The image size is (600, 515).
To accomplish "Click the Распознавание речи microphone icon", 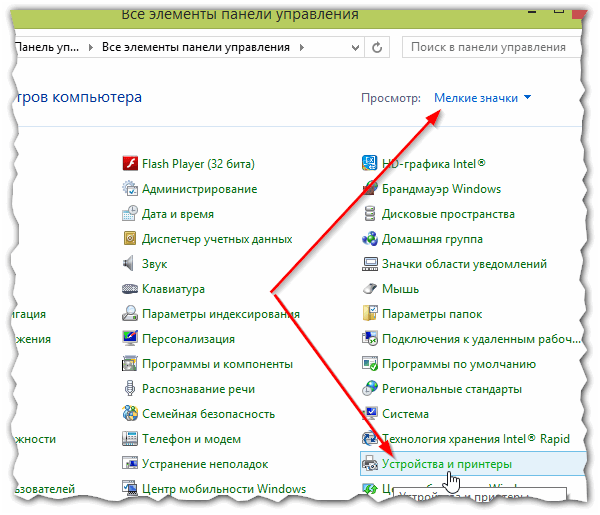I will point(130,389).
